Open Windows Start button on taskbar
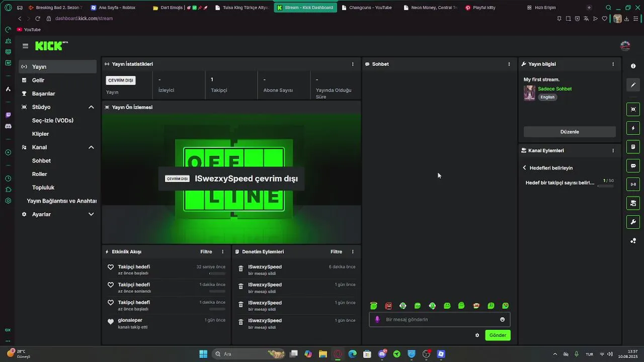 203,354
